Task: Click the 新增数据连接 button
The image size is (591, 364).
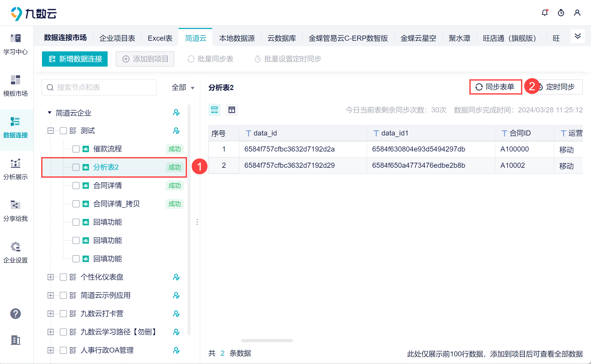Action: point(75,59)
